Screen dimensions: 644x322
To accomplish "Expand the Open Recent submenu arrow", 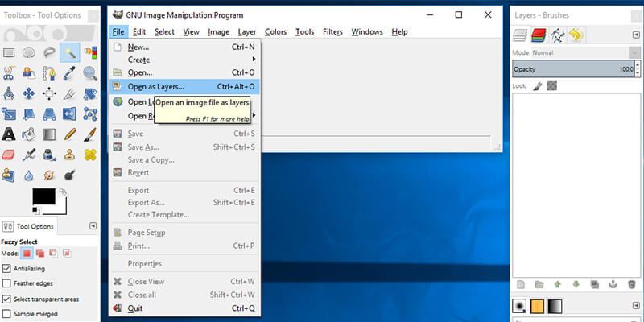I will coord(254,115).
